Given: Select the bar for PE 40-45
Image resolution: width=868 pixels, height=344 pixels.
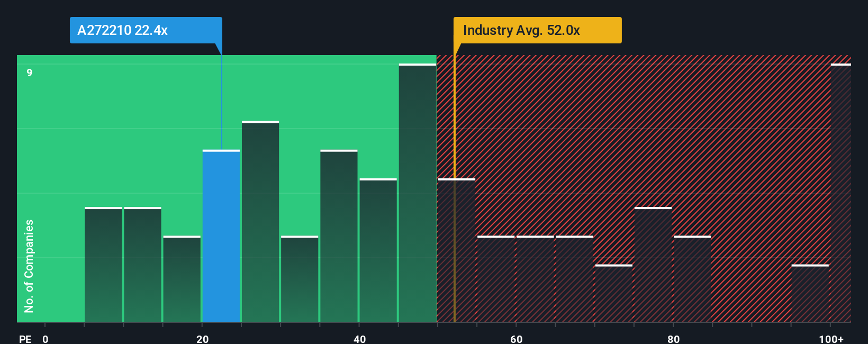Looking at the screenshot, I should coord(378,250).
